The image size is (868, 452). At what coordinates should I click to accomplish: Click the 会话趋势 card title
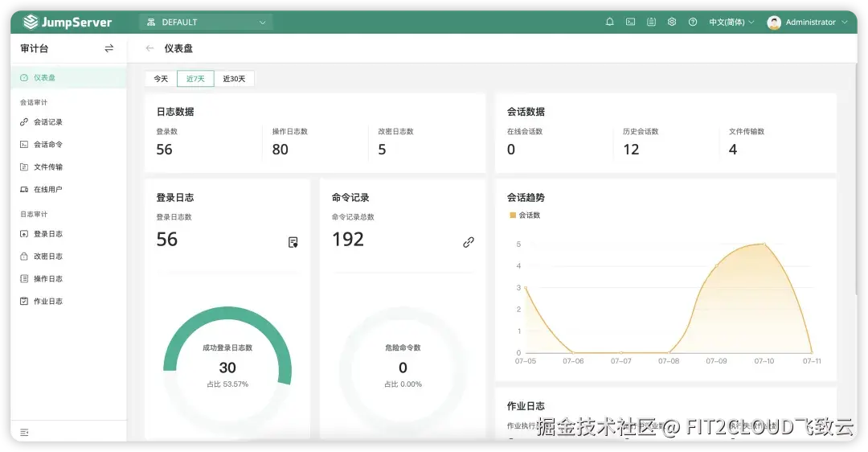[x=526, y=198]
